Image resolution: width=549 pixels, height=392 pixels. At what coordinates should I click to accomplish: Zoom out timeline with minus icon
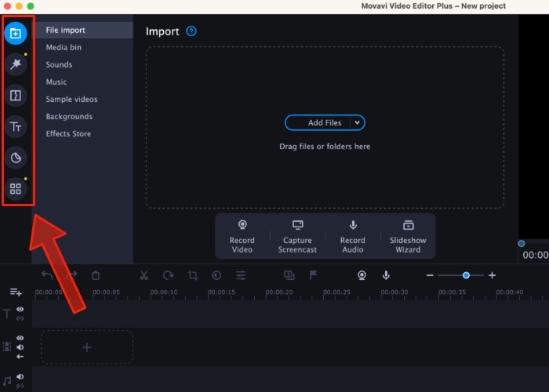pos(430,275)
